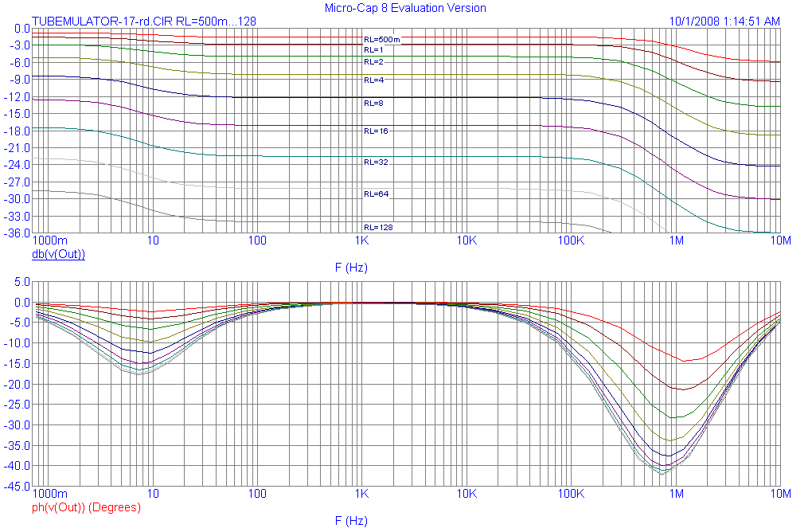Click the -20.0 value on phase axis
The height and width of the screenshot is (532, 812).
pyautogui.click(x=16, y=384)
